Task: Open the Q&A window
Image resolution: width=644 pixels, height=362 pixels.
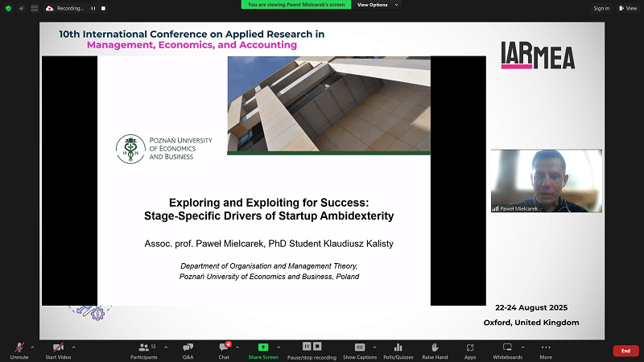Action: tap(188, 348)
